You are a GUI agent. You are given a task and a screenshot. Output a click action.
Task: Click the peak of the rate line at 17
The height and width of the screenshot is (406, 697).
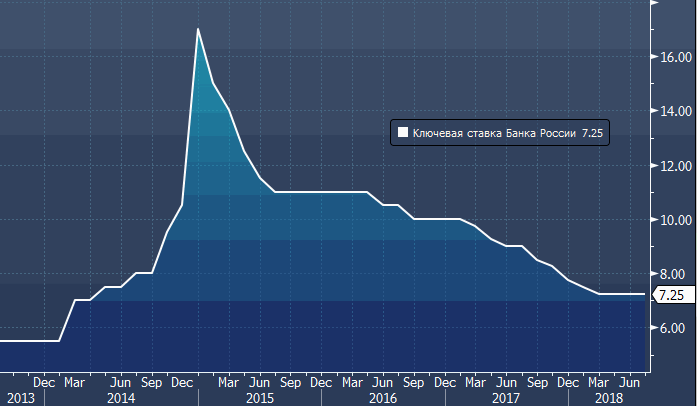pos(198,29)
